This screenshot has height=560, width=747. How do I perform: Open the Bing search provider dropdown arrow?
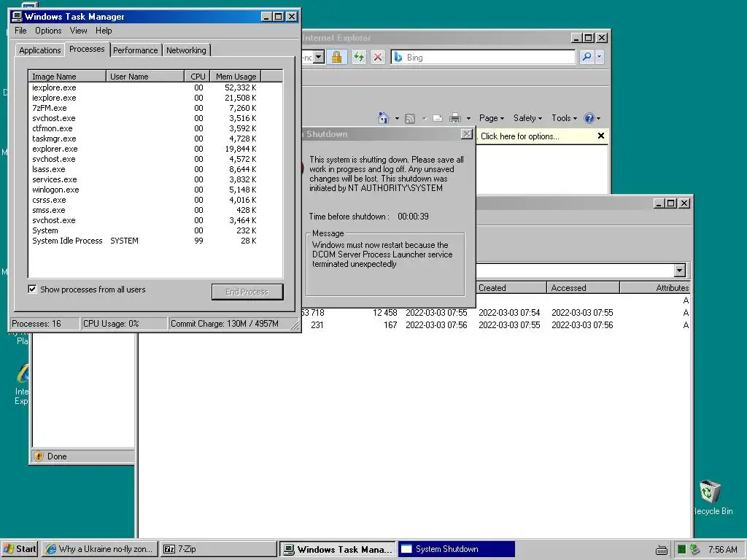pos(600,57)
